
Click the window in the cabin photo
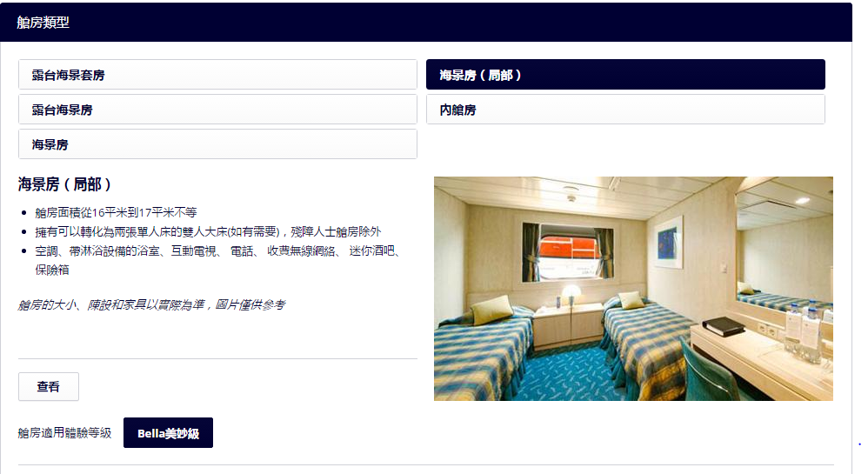[x=568, y=253]
